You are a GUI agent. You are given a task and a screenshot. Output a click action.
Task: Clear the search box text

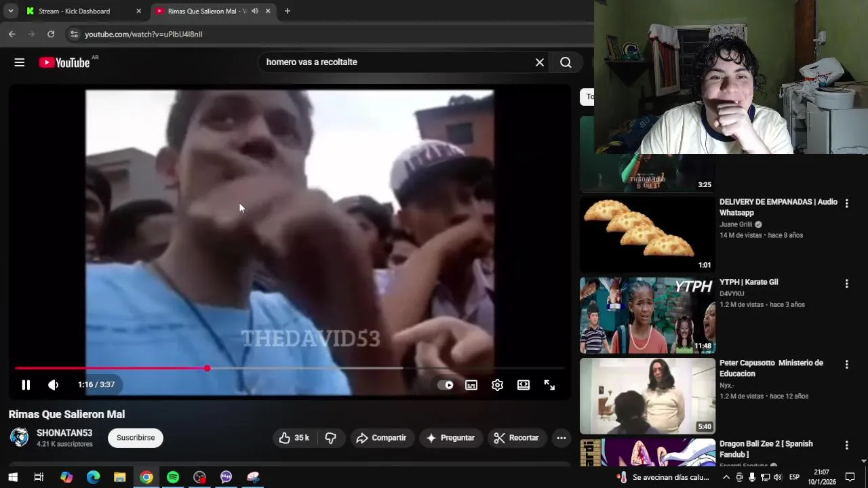tap(540, 62)
